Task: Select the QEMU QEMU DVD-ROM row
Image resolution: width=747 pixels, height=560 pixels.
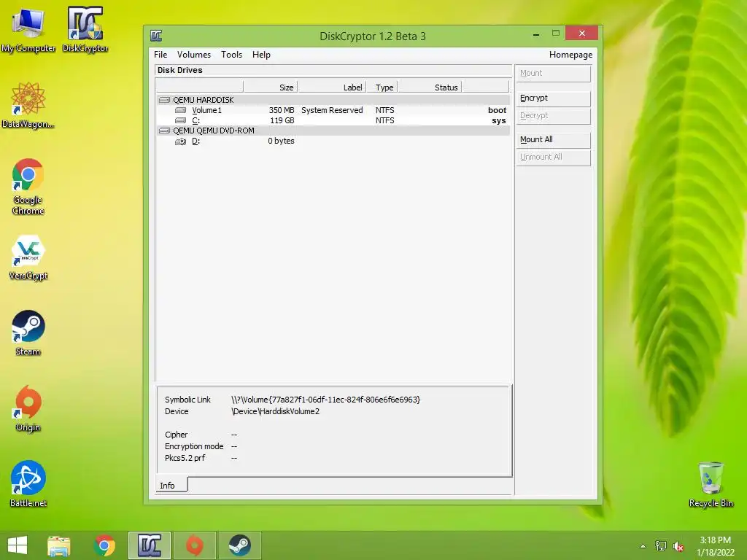Action: click(333, 131)
